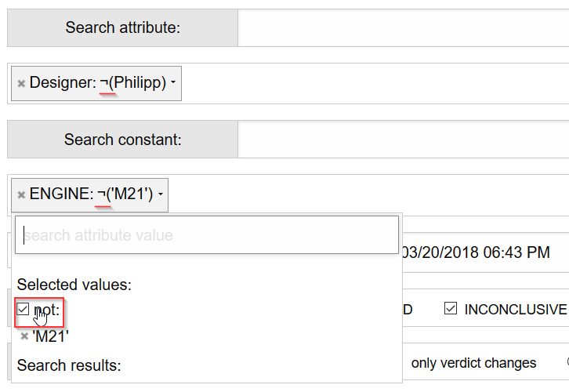
Task: Click the 03/20/2018 06:43 PM date field
Action: point(475,252)
